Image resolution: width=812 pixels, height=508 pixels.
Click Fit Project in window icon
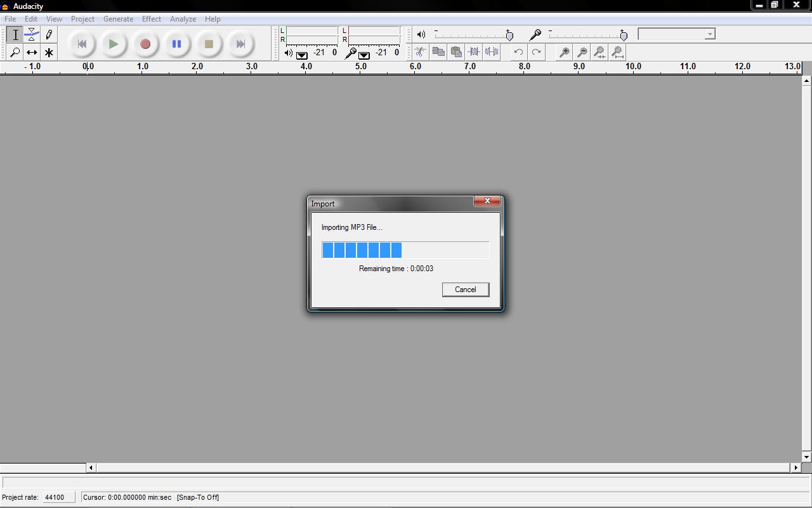coord(617,52)
